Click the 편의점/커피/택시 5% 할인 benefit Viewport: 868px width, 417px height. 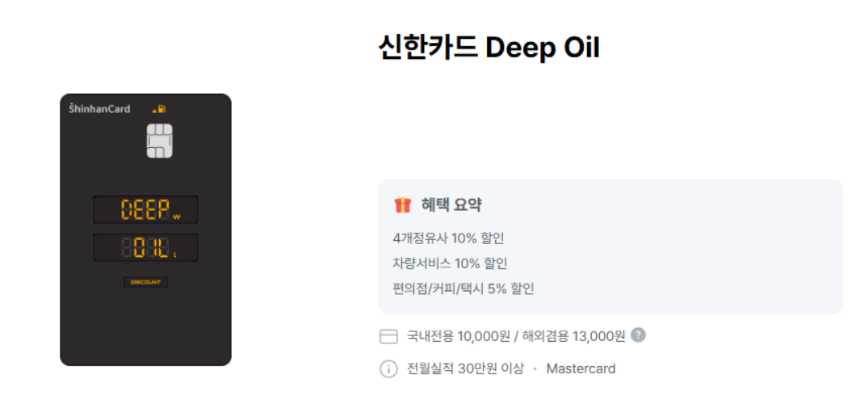coord(463,289)
